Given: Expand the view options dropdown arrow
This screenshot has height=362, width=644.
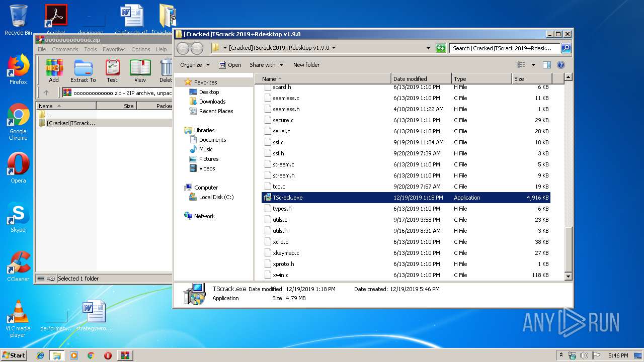Looking at the screenshot, I should 533,65.
